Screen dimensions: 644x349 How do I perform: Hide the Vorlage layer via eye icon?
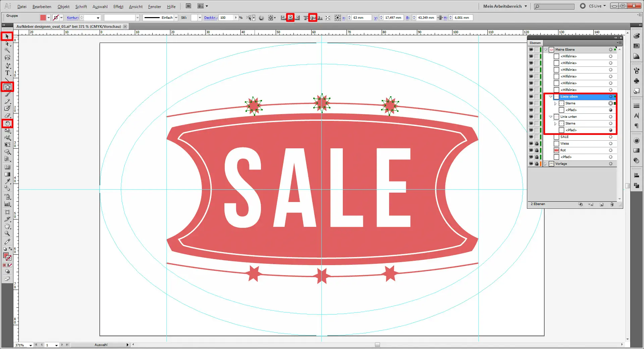point(531,164)
